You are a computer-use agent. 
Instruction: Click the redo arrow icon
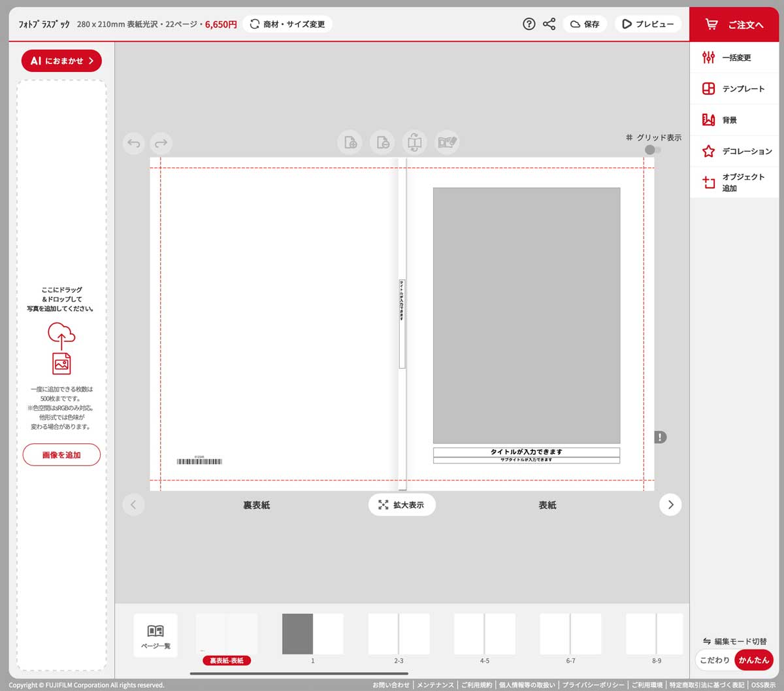(161, 143)
